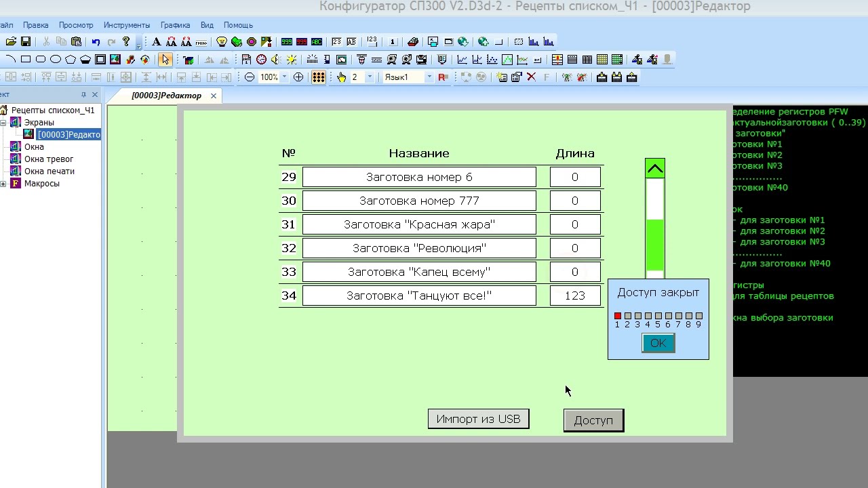Open the Инструменты menu
868x488 pixels.
(127, 25)
